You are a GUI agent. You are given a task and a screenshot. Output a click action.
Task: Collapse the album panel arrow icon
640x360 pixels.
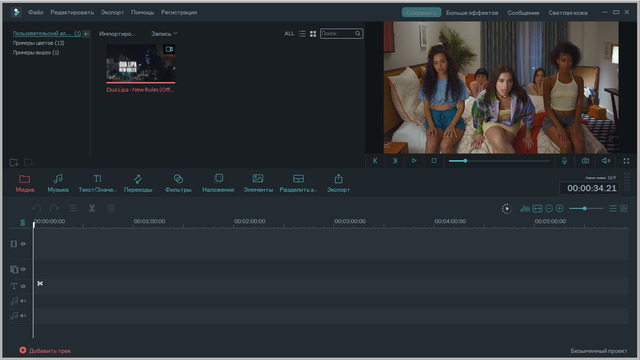[86, 34]
